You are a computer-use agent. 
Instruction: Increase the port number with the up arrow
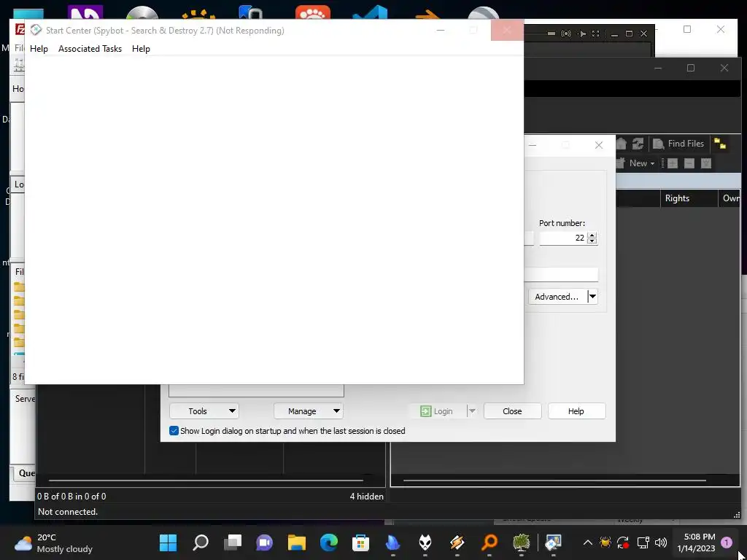(592, 235)
